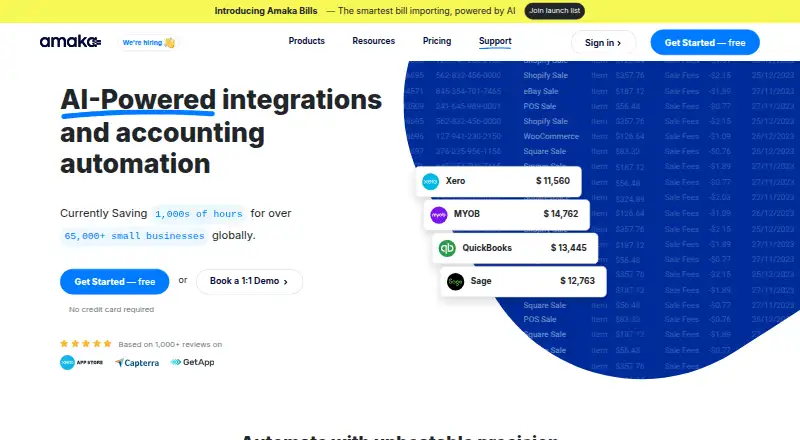Screen dimensions: 800x440
Task: Click Sign in with arrow
Action: point(603,42)
